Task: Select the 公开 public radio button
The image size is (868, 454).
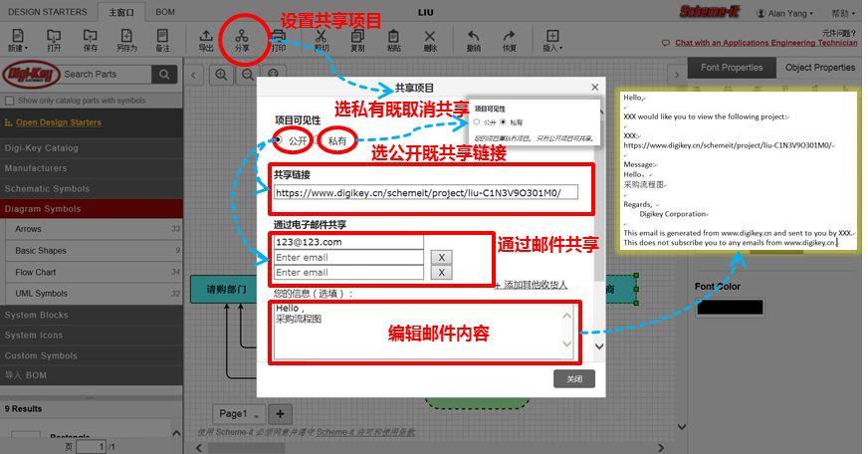Action: (x=279, y=140)
